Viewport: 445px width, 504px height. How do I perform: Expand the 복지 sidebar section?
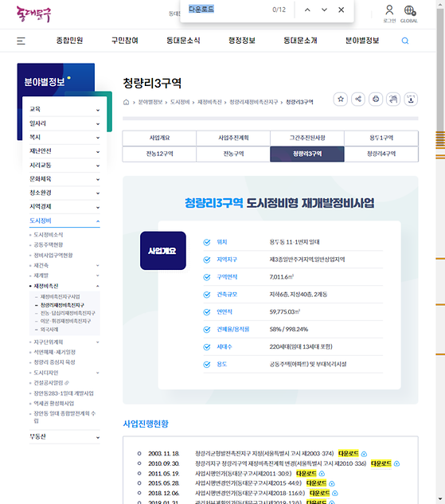[64, 137]
